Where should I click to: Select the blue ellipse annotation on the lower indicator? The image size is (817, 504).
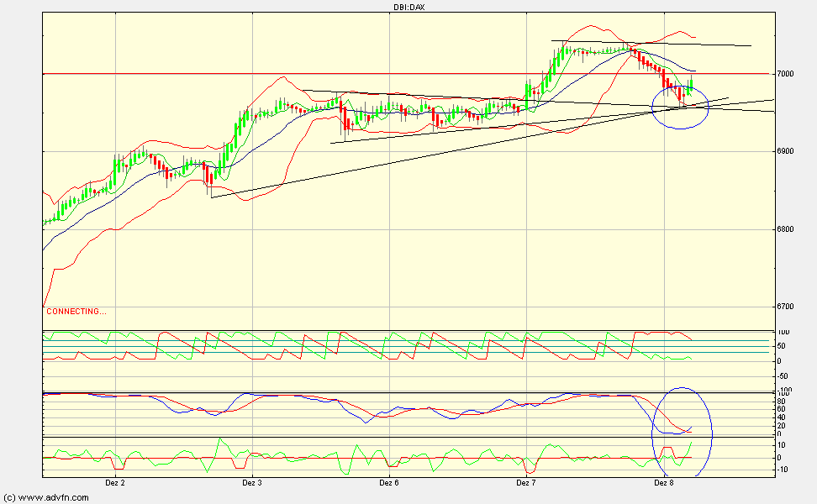pos(683,428)
